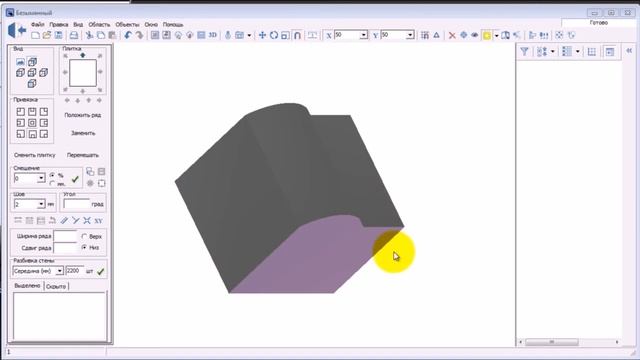The image size is (640, 360).
Task: Select the first Вид view mode icon
Action: click(20, 62)
